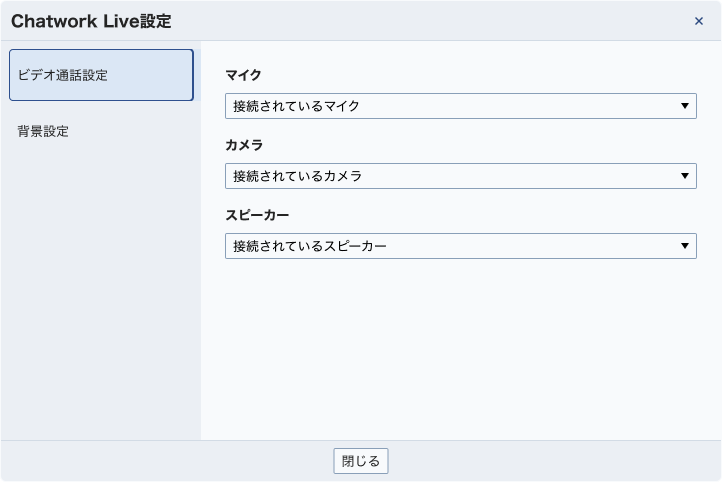Close the Chatwork Live設定 dialog with X
Image resolution: width=722 pixels, height=482 pixels.
pyautogui.click(x=699, y=21)
